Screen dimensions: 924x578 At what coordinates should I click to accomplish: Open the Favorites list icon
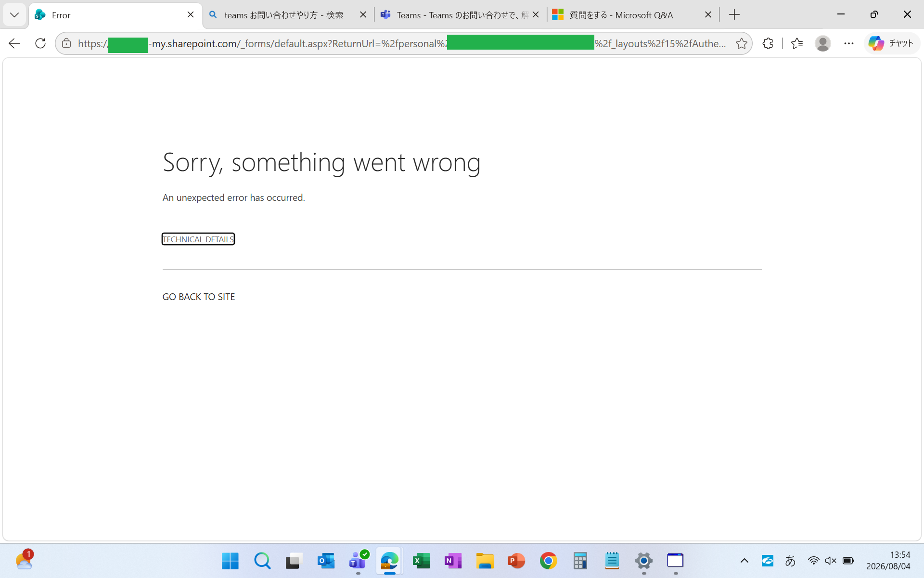(x=797, y=43)
